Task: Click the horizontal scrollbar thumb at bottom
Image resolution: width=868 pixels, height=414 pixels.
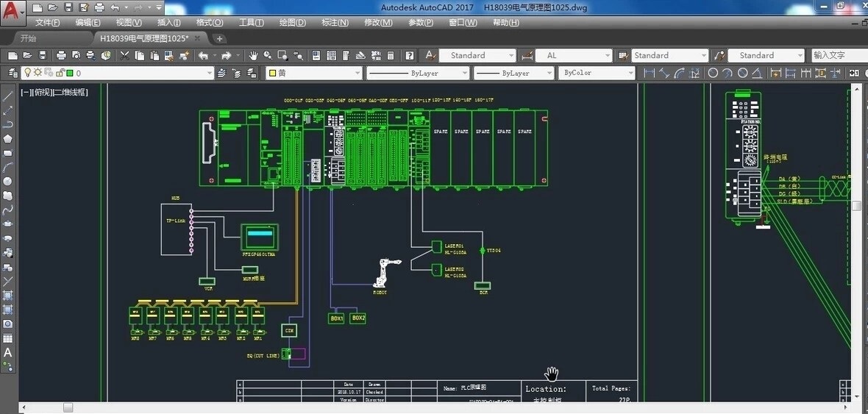Action: [68, 408]
